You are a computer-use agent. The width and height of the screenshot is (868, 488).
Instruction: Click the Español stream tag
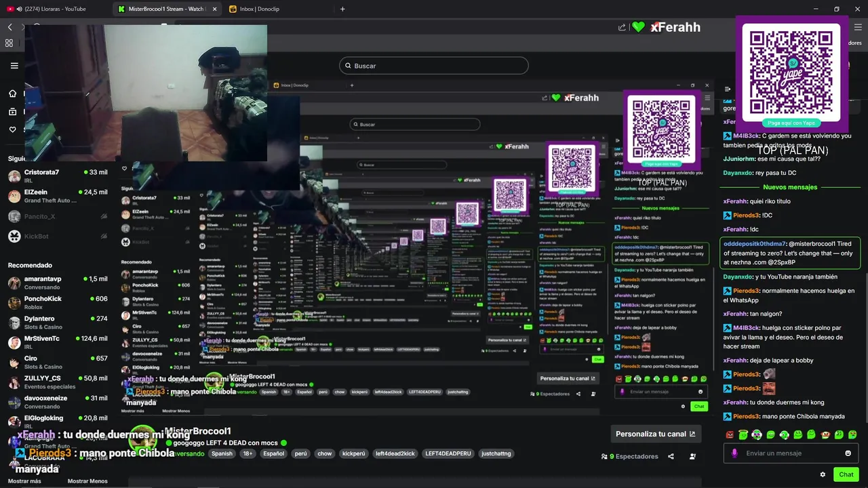pos(273,453)
